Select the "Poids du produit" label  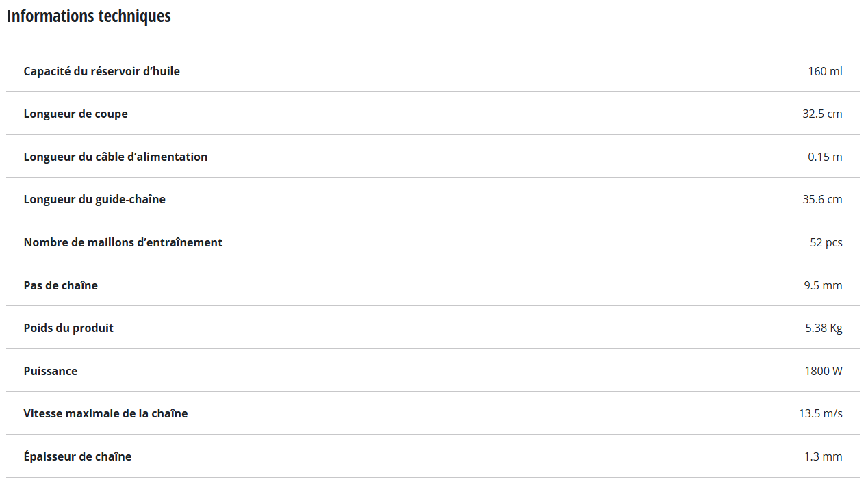pos(68,328)
